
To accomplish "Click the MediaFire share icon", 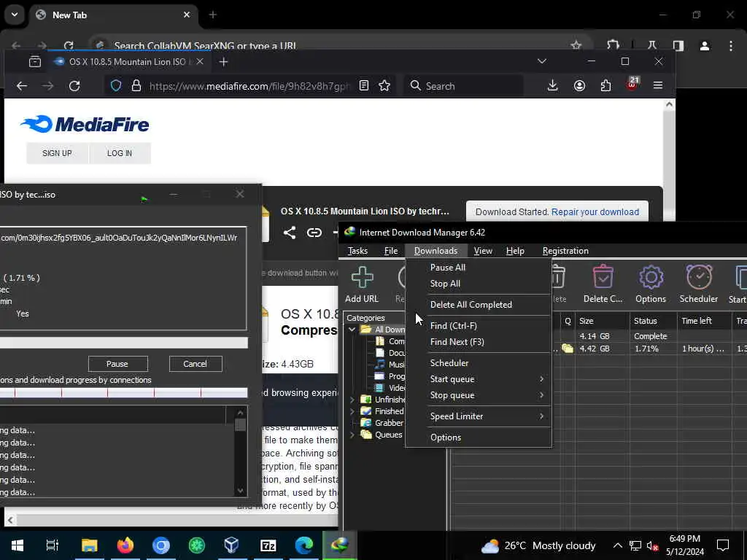I will click(x=289, y=233).
